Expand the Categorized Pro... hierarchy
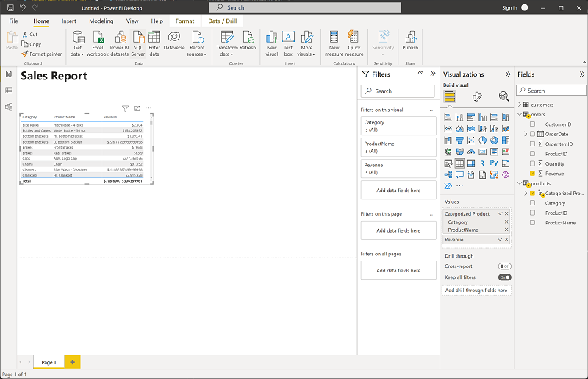 tap(526, 193)
